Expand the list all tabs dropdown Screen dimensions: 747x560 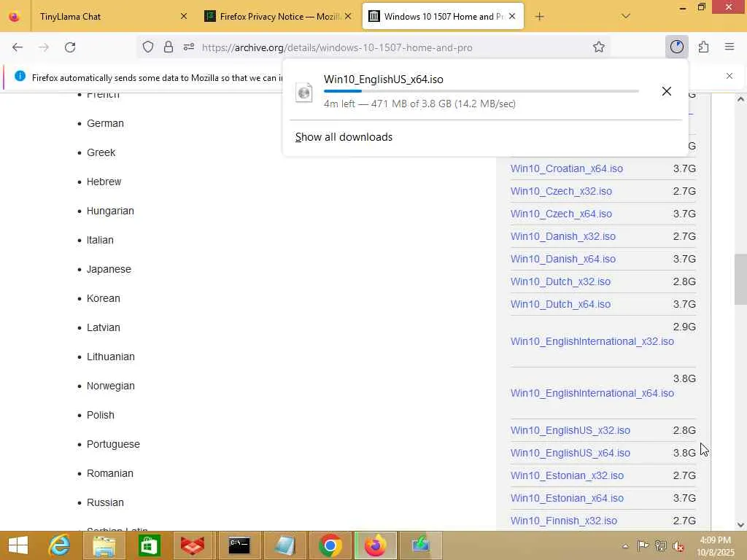(x=626, y=17)
